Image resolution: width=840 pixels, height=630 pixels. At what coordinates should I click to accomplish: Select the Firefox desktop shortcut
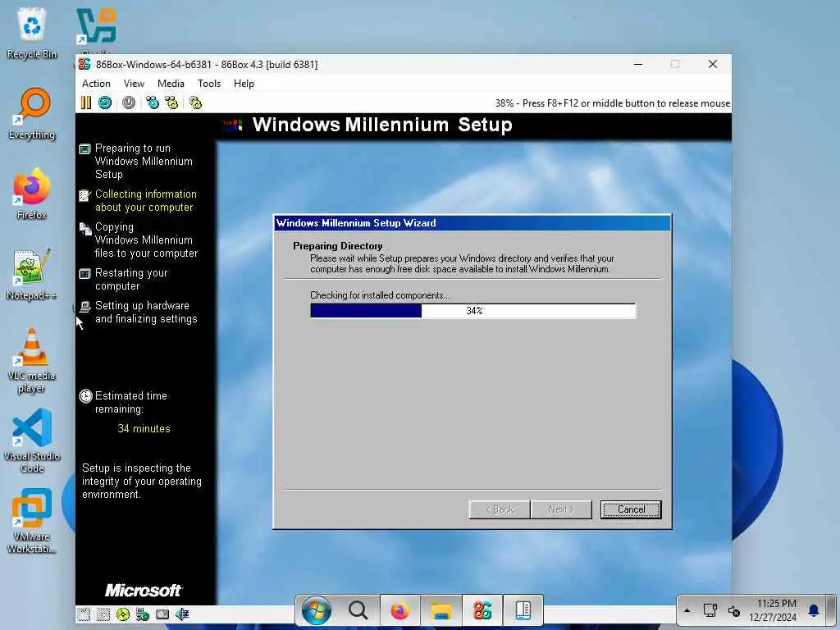click(32, 194)
